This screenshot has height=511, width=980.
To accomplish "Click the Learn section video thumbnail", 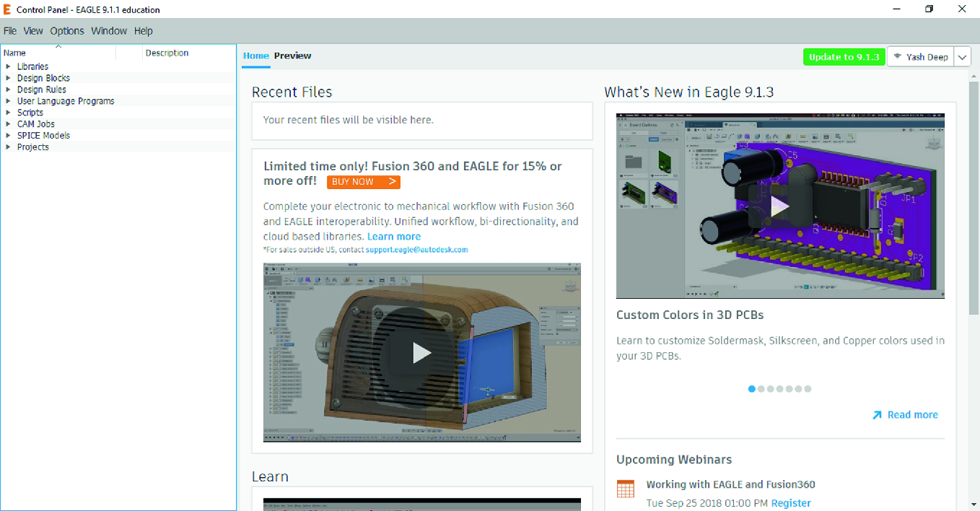I will pos(422,505).
